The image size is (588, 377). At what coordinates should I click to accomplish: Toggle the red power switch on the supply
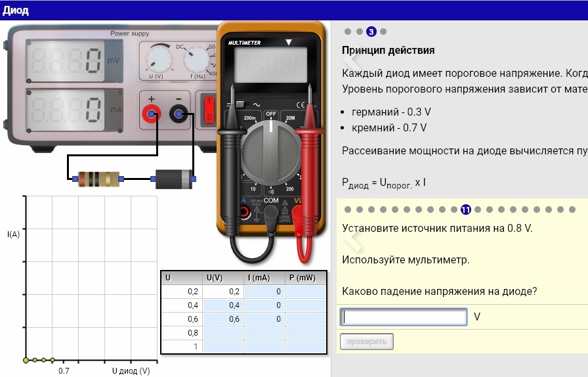click(x=209, y=109)
